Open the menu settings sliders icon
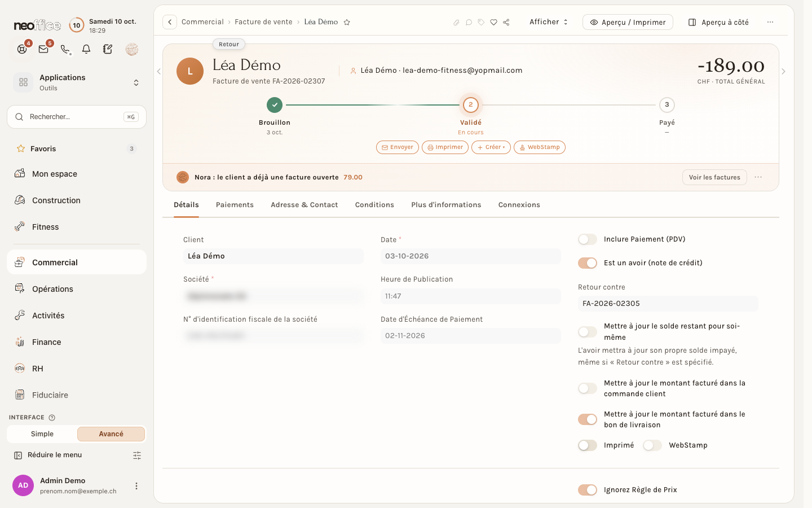 point(137,455)
